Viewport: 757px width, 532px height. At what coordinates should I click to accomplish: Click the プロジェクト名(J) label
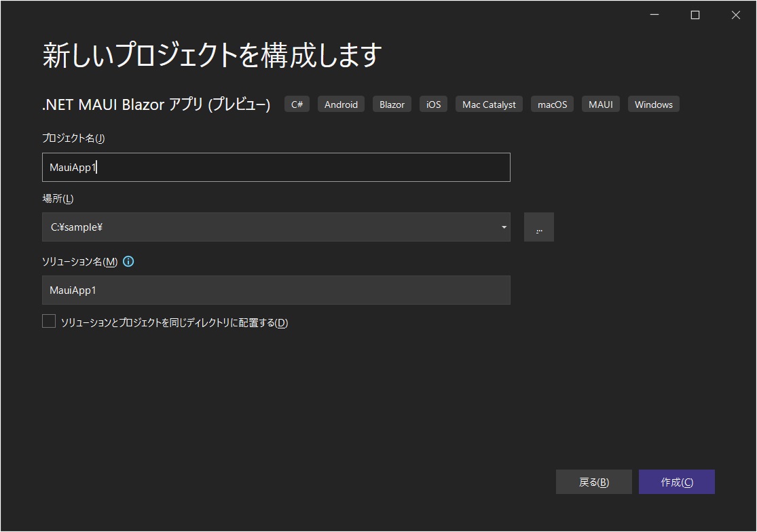point(73,138)
